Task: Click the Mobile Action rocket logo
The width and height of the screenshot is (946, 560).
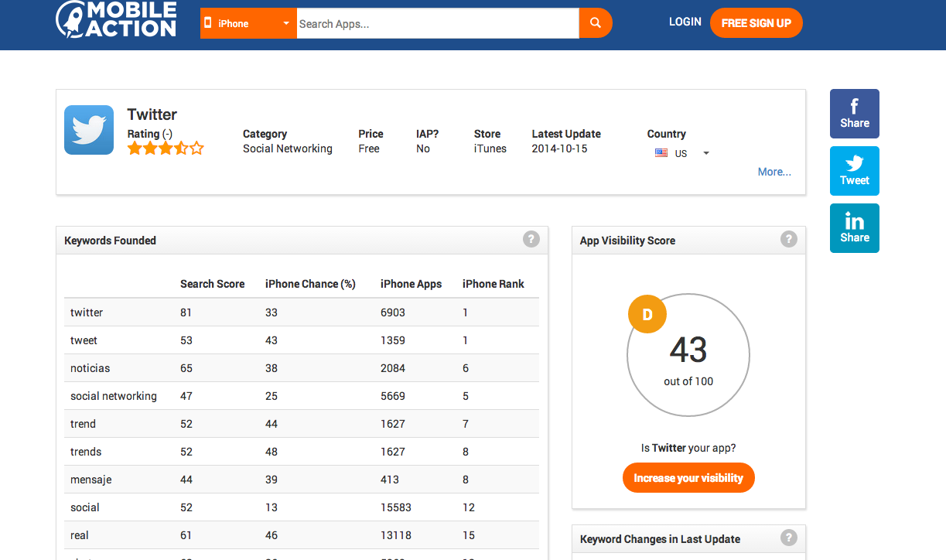Action: point(116,20)
